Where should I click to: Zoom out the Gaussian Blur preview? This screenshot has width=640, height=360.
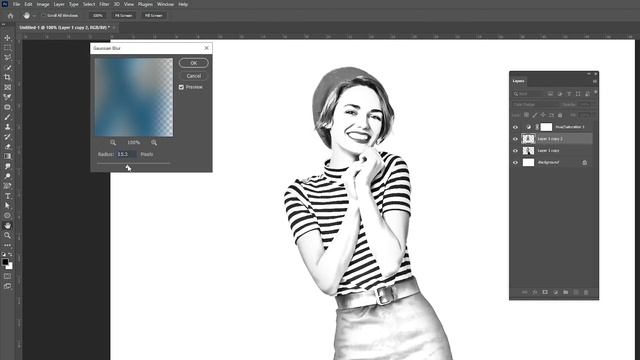point(113,142)
